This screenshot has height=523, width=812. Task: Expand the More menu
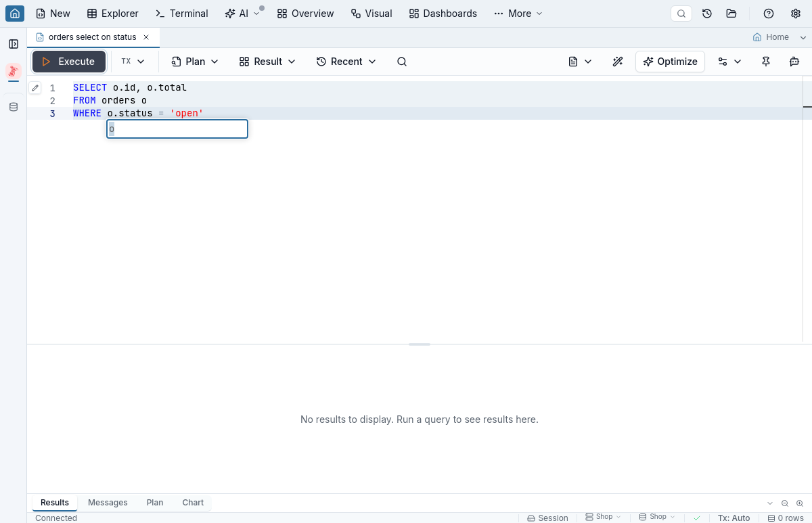[518, 14]
